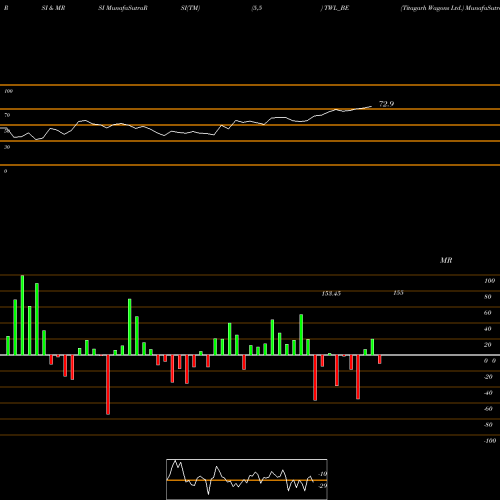Click the tallest green MR bar
Image resolution: width=500 pixels, height=500 pixels.
pos(22,315)
